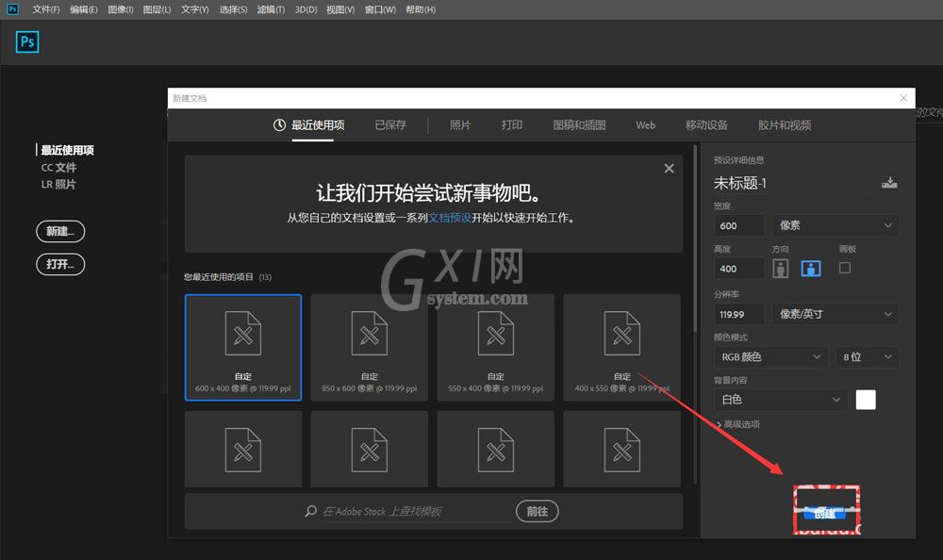Image resolution: width=943 pixels, height=560 pixels.
Task: Click the blue 创建 button
Action: click(824, 514)
